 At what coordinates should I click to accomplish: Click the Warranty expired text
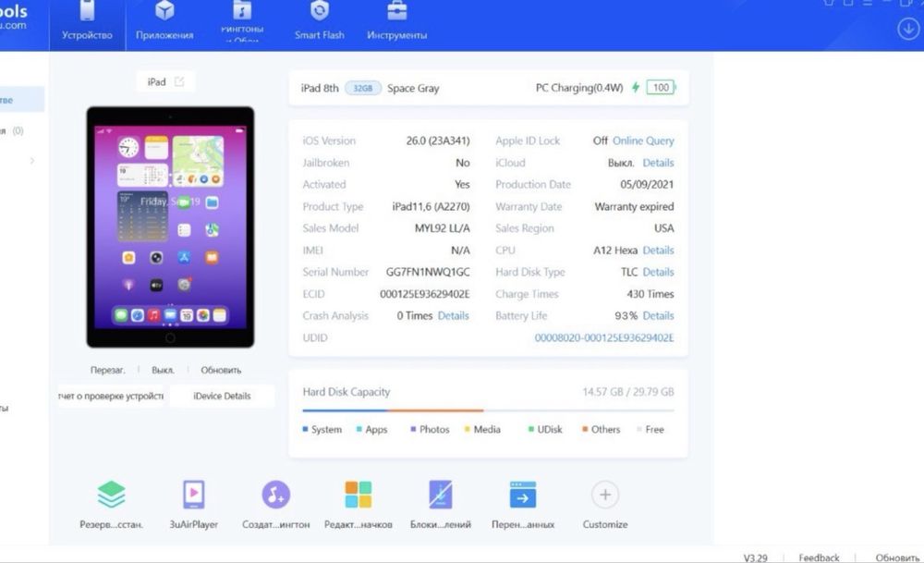click(x=634, y=206)
